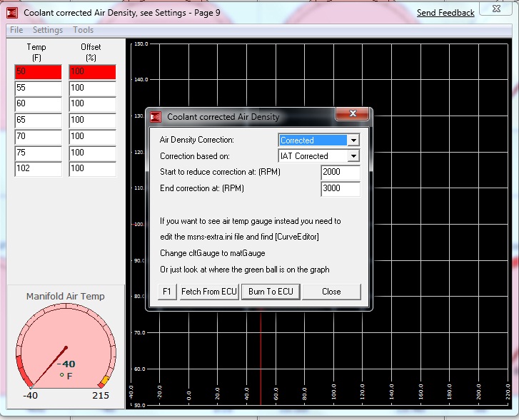
Task: Select the highlighted Temp cell showing 50
Action: pos(38,72)
